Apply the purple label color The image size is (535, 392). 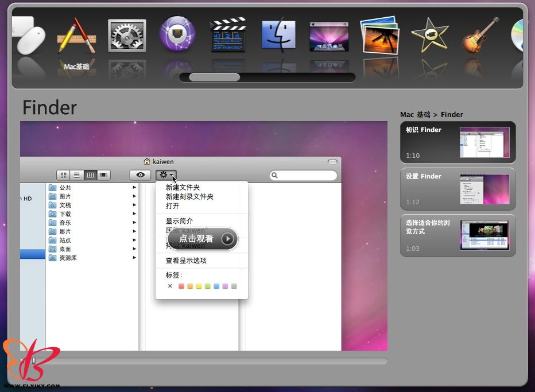225,286
